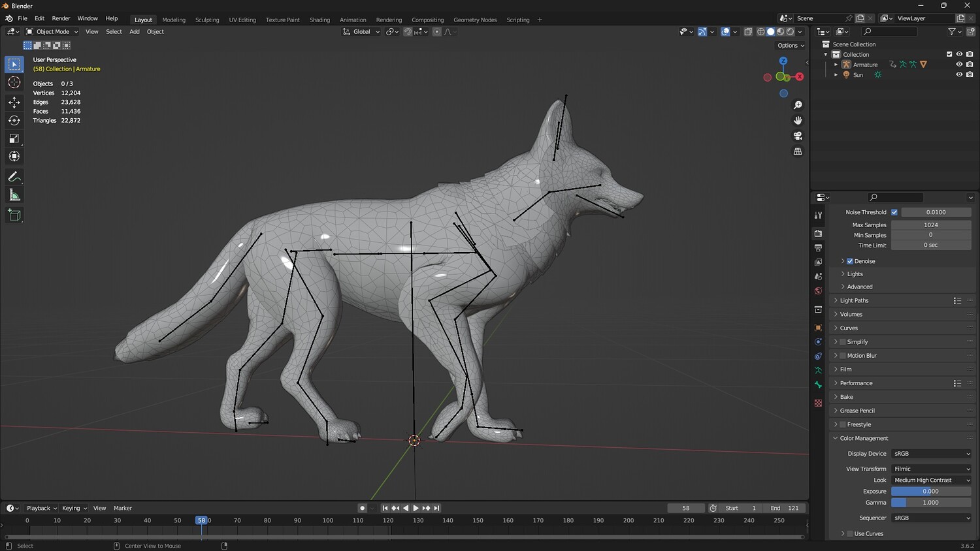Disable the Denoise checkbox
Viewport: 980px width, 551px height.
pos(850,261)
